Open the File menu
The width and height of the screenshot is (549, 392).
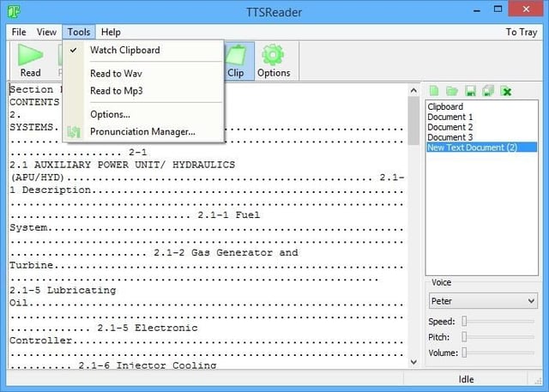(x=19, y=33)
